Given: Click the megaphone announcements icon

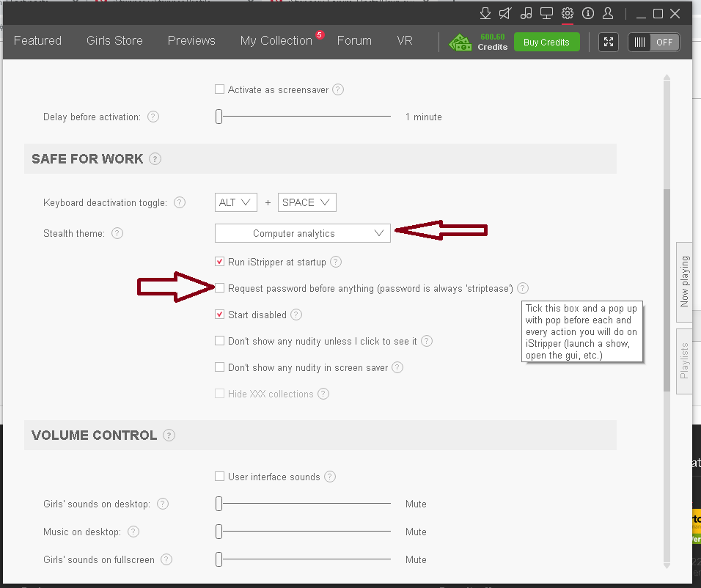Looking at the screenshot, I should (505, 13).
